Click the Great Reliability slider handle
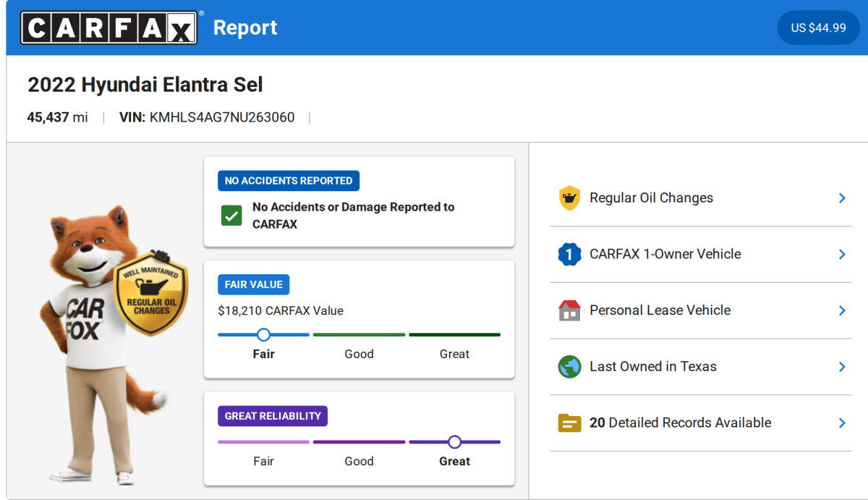Screen dimensions: 868x500 (454, 441)
